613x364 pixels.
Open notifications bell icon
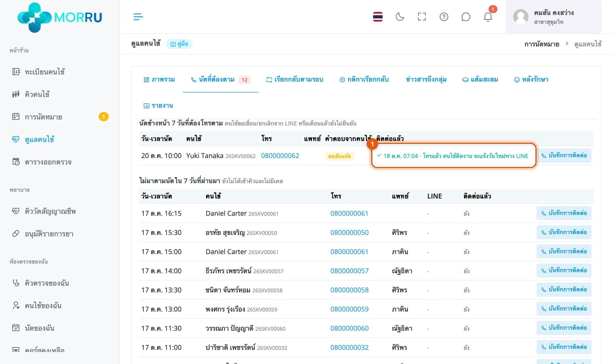tap(488, 17)
